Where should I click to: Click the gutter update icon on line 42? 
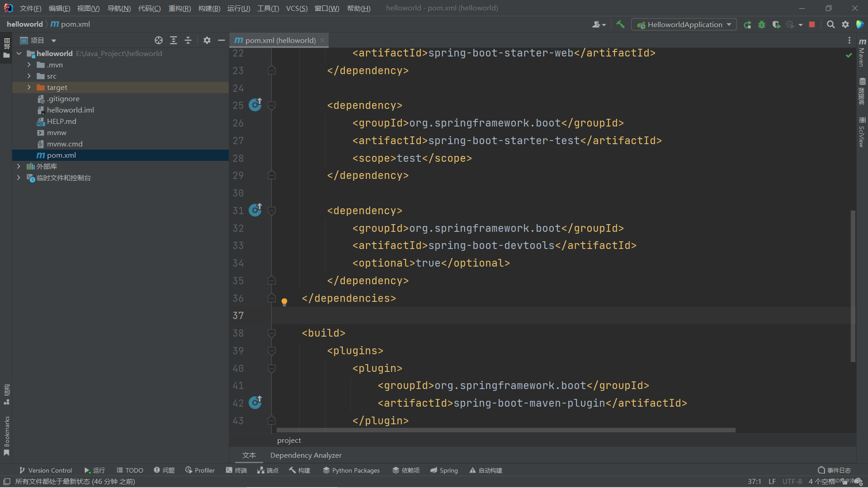[x=255, y=402]
